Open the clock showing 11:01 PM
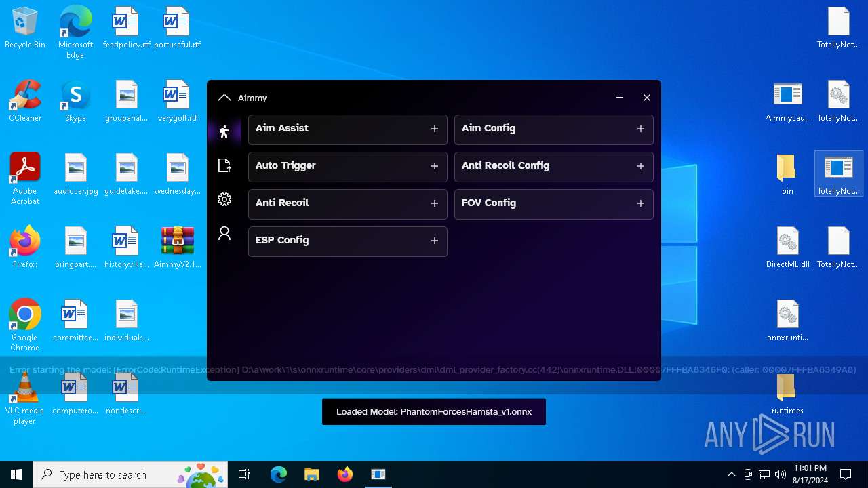 tap(810, 474)
